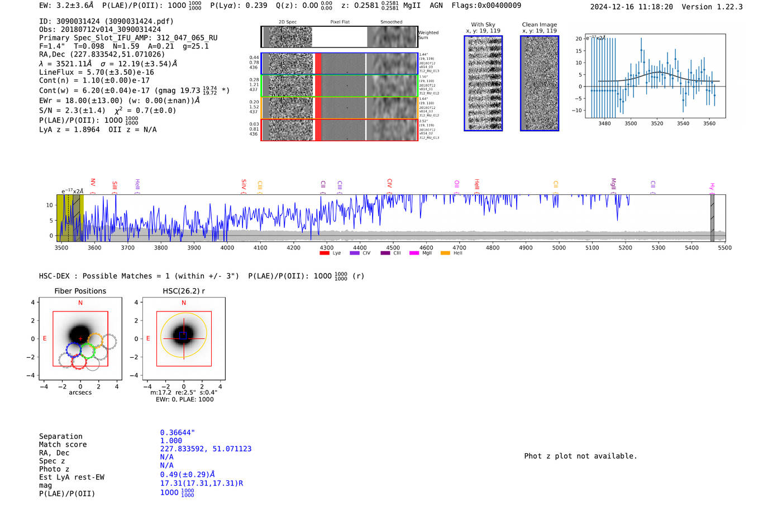Select the EWr = 18.00(±13.00) line
Image resolution: width=782 pixels, height=532 pixels.
(120, 101)
